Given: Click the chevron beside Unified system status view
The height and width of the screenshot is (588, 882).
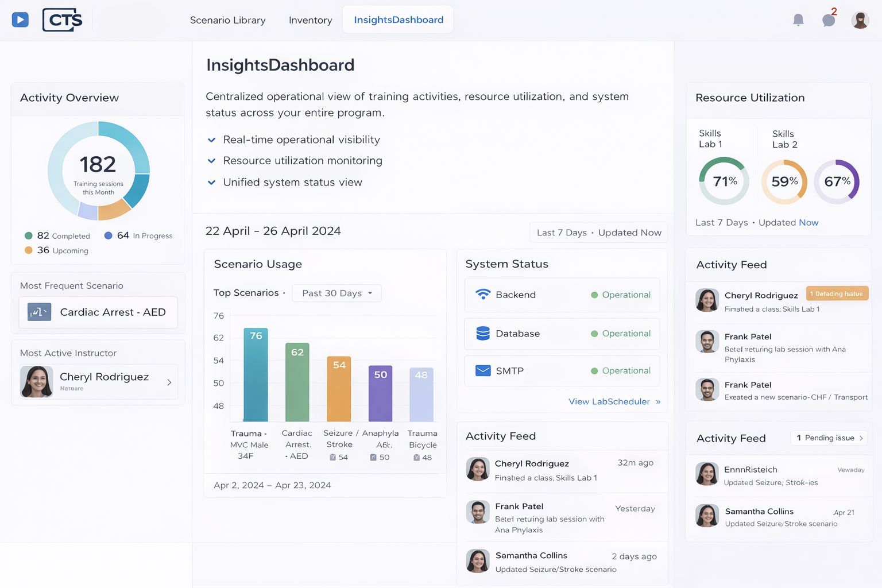Looking at the screenshot, I should pos(211,183).
